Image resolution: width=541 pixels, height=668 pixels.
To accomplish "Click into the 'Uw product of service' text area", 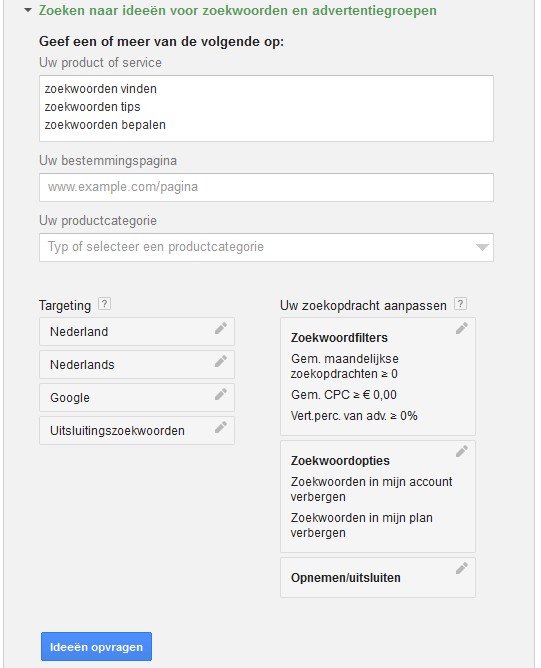I will click(266, 109).
